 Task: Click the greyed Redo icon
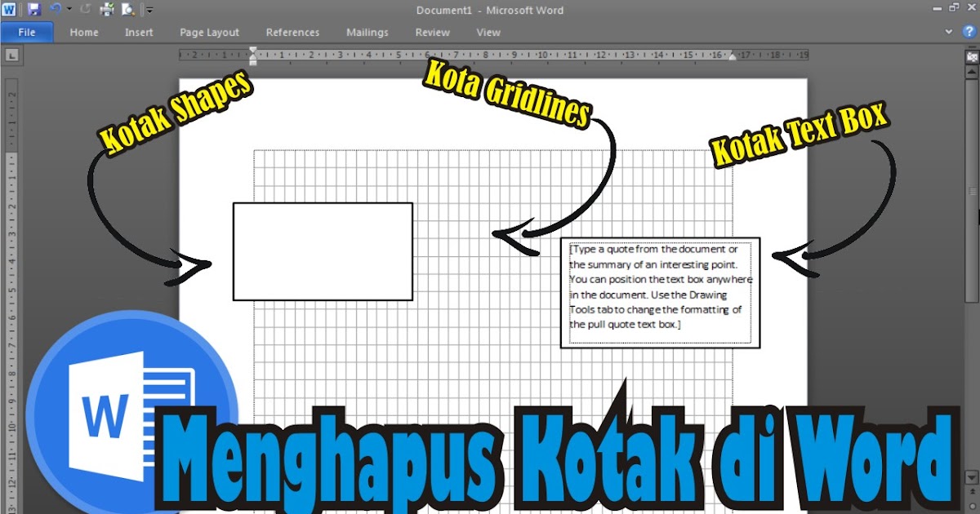point(86,9)
